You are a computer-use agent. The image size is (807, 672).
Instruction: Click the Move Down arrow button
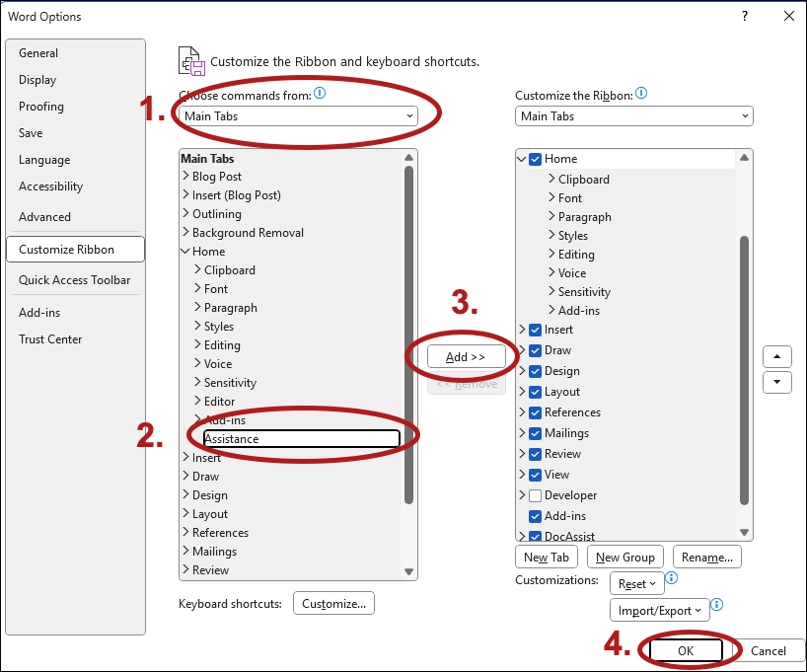point(777,382)
